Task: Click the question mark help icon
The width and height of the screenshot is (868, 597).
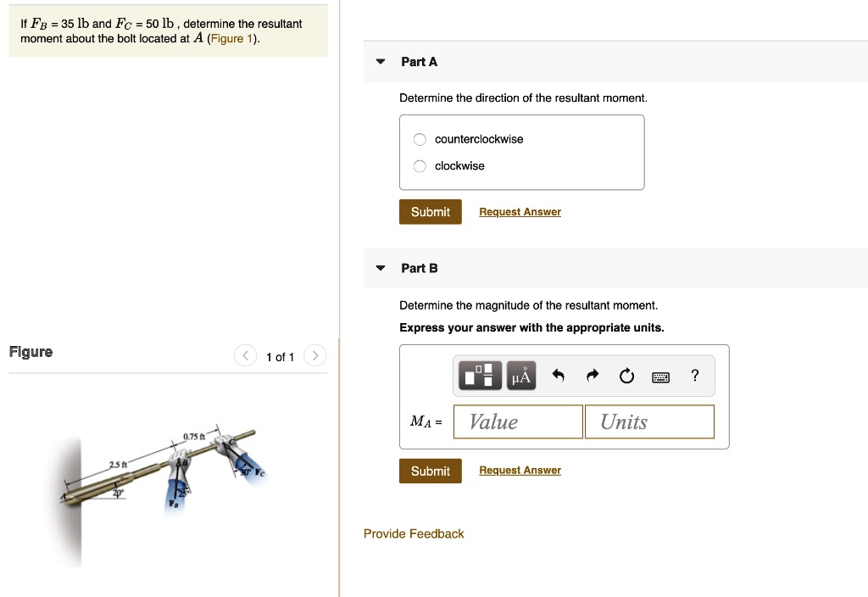Action: pyautogui.click(x=695, y=376)
